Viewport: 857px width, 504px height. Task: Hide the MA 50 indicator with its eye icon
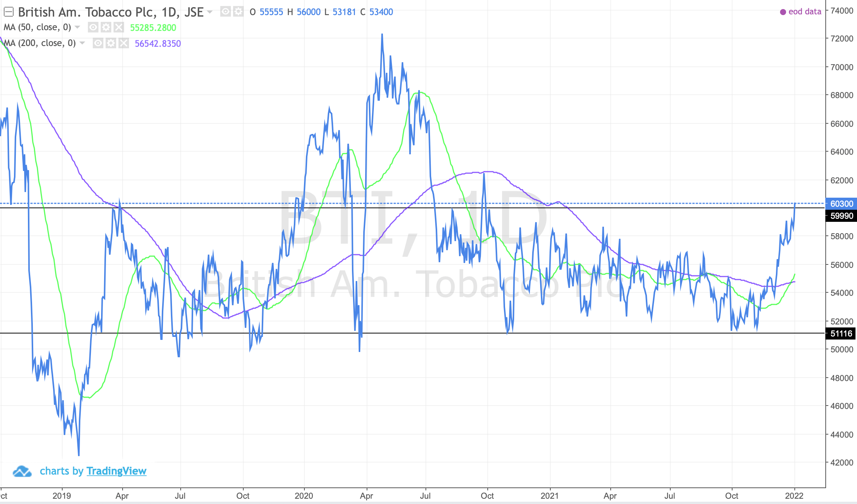point(93,27)
